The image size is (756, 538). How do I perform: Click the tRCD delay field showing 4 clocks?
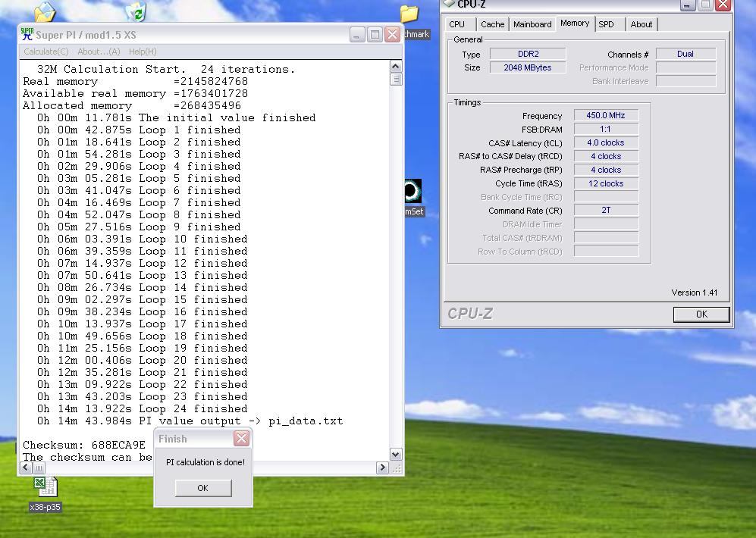pos(606,156)
